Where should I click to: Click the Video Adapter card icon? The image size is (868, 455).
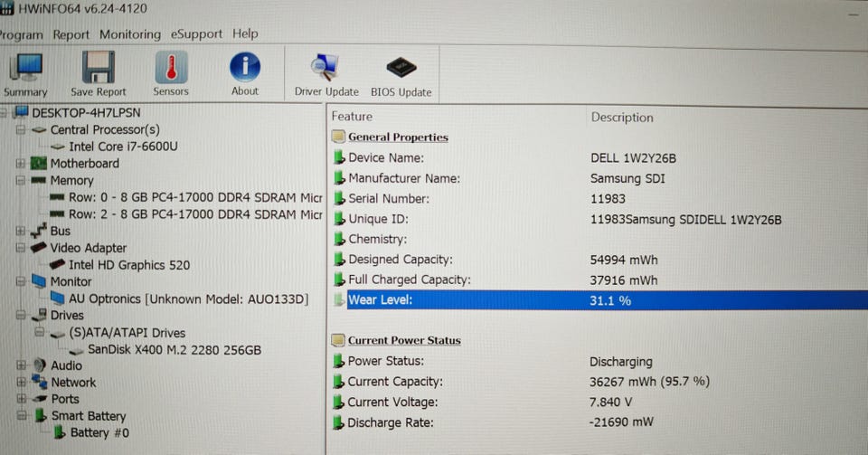click(38, 248)
